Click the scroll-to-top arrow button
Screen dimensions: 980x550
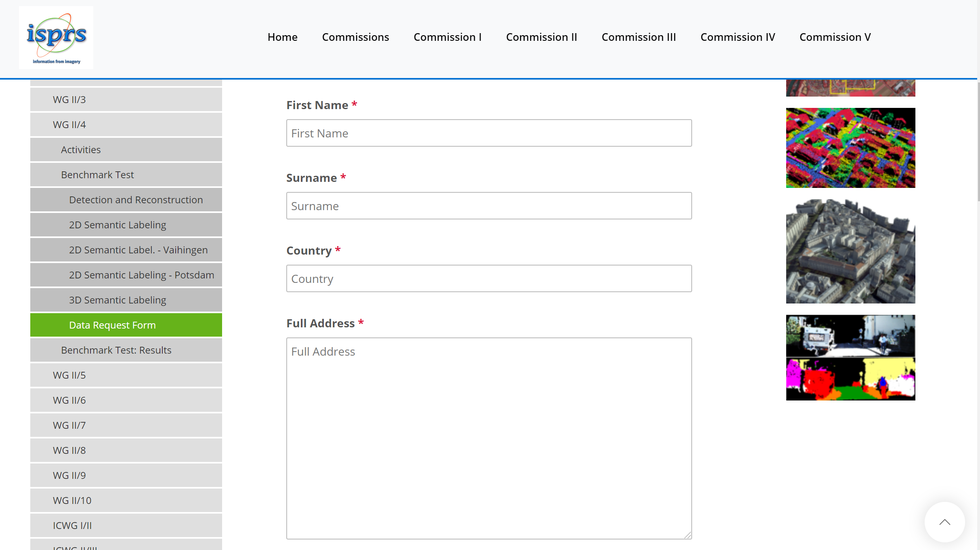(944, 522)
